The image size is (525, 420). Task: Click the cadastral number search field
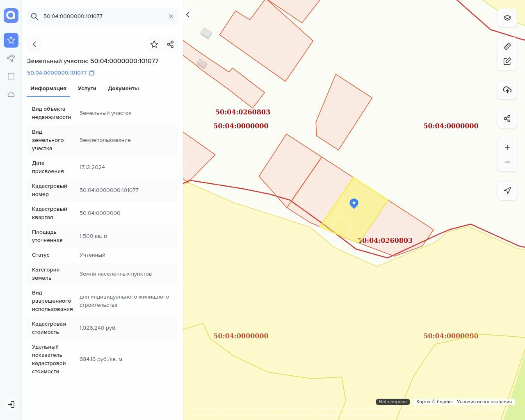(x=103, y=16)
